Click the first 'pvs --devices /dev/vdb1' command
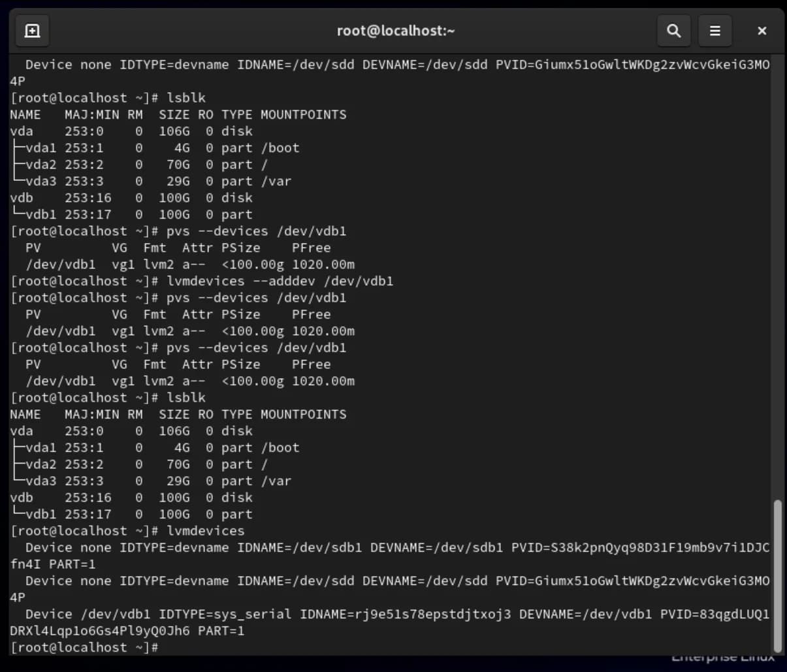Screen dimensions: 787x672 (x=257, y=231)
